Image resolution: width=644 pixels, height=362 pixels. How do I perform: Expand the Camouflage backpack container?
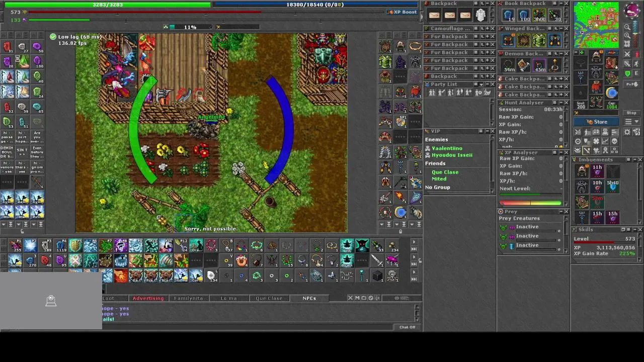point(488,29)
